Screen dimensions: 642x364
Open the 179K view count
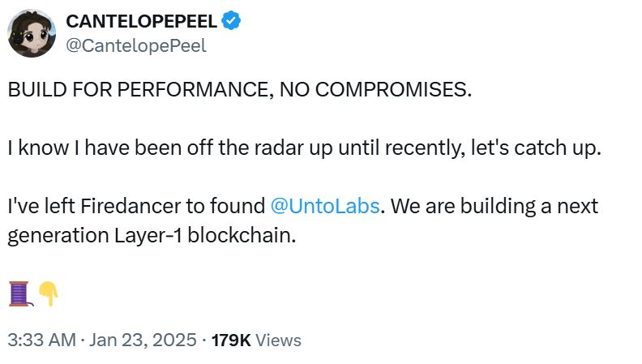[x=230, y=340]
